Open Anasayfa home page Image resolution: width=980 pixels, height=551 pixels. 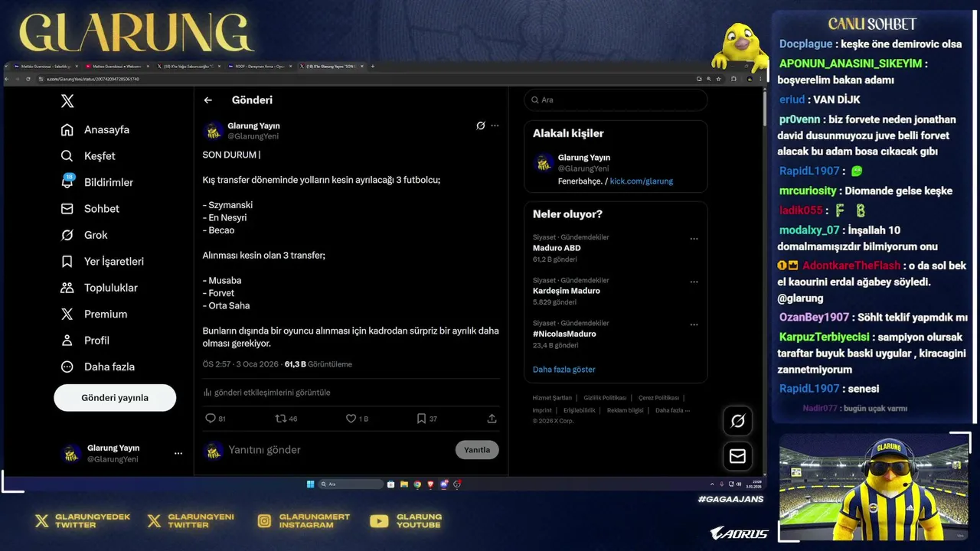click(x=95, y=130)
